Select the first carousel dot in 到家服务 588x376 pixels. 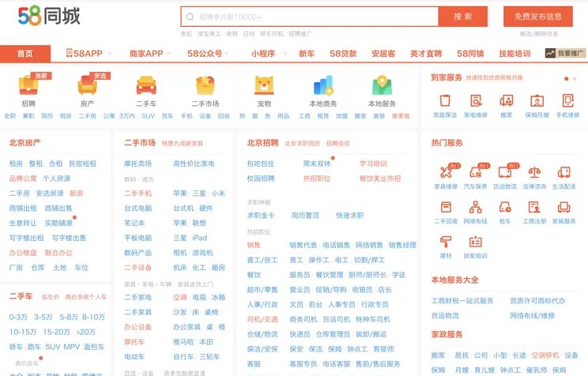[x=566, y=79]
